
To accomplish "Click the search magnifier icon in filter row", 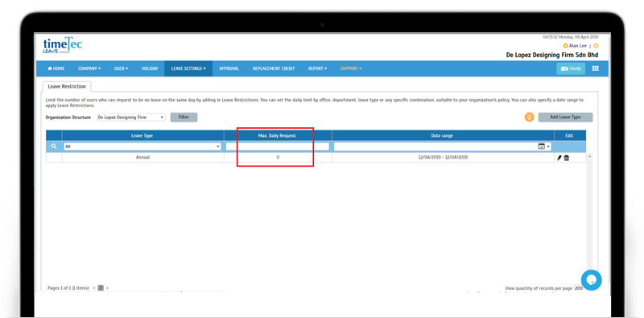I will [54, 147].
